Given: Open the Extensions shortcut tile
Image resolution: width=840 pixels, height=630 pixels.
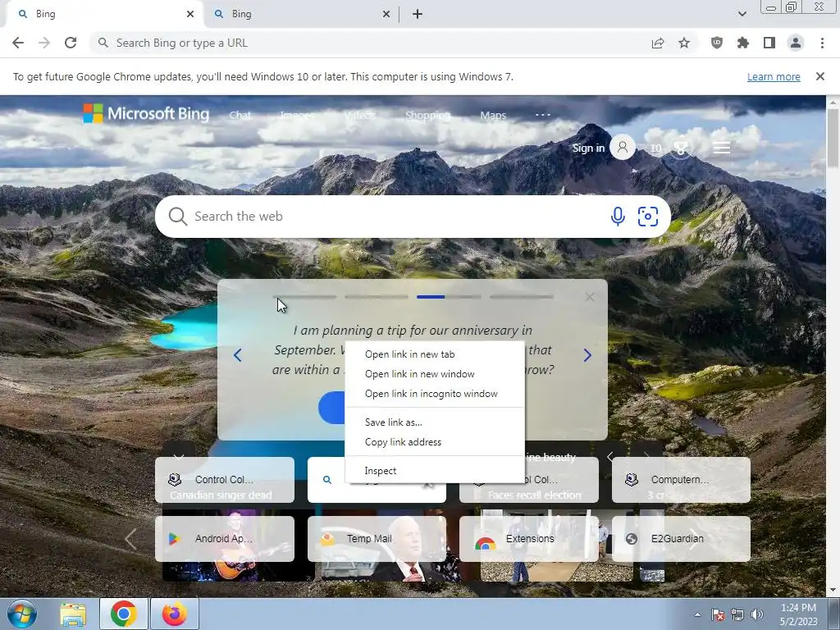Looking at the screenshot, I should 529,539.
